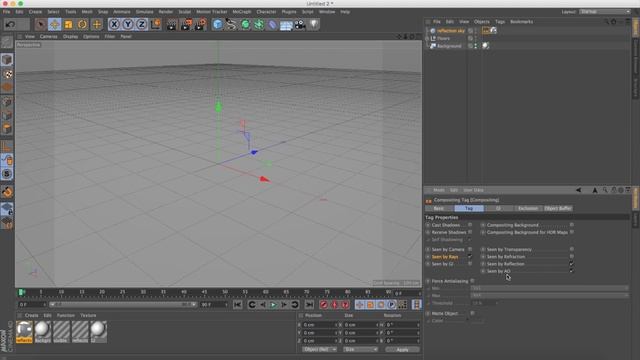Screen dimensions: 640x360
Task: Switch to the Exclusion tab
Action: point(528,209)
